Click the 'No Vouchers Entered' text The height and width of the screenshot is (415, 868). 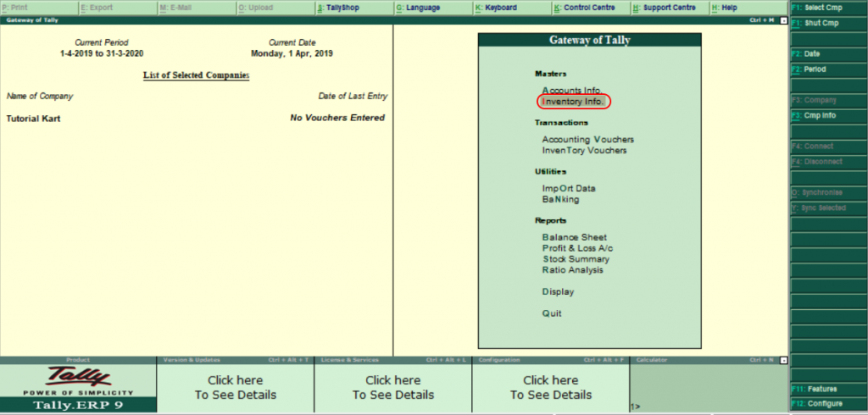(x=337, y=118)
